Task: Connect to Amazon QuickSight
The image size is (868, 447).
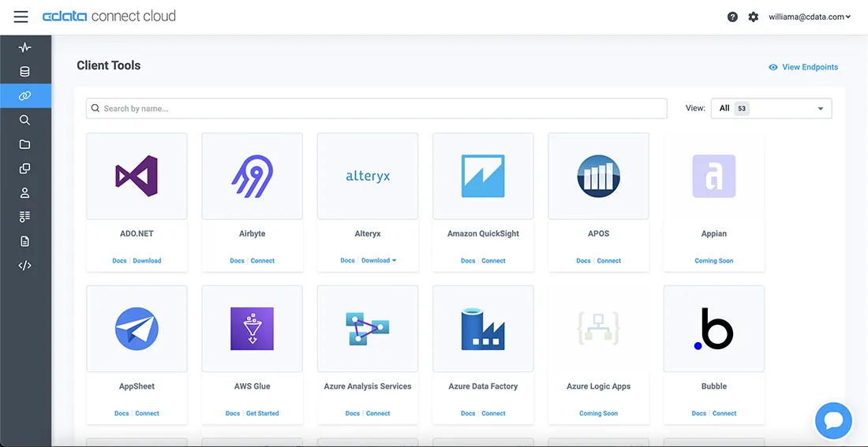Action: [x=493, y=261]
